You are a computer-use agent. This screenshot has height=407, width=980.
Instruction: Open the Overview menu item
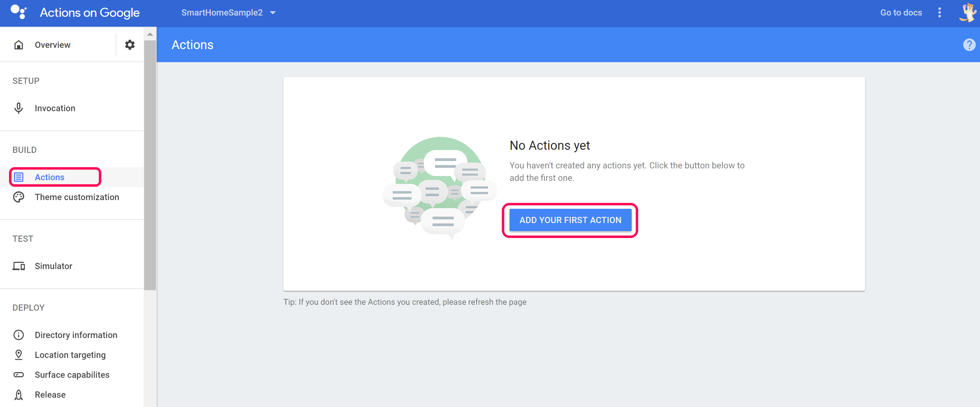pos(53,45)
